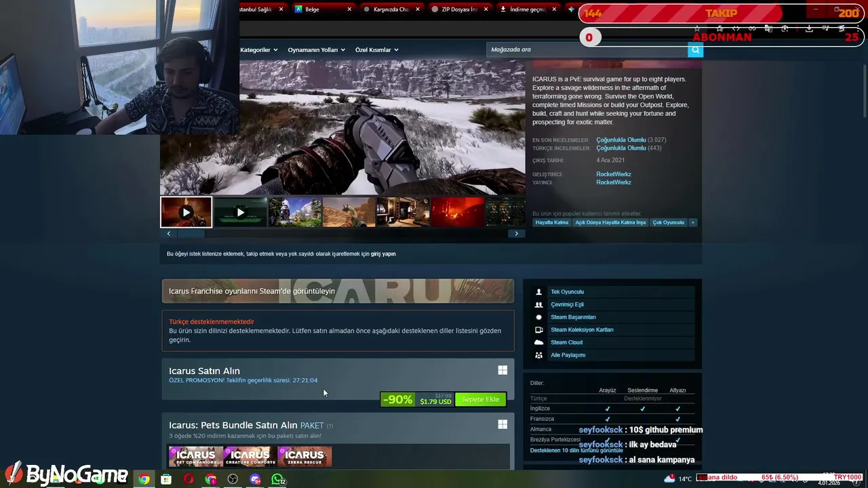Open the Icarus Franchise banner on Steam
Screen dimensions: 868x488
338,291
